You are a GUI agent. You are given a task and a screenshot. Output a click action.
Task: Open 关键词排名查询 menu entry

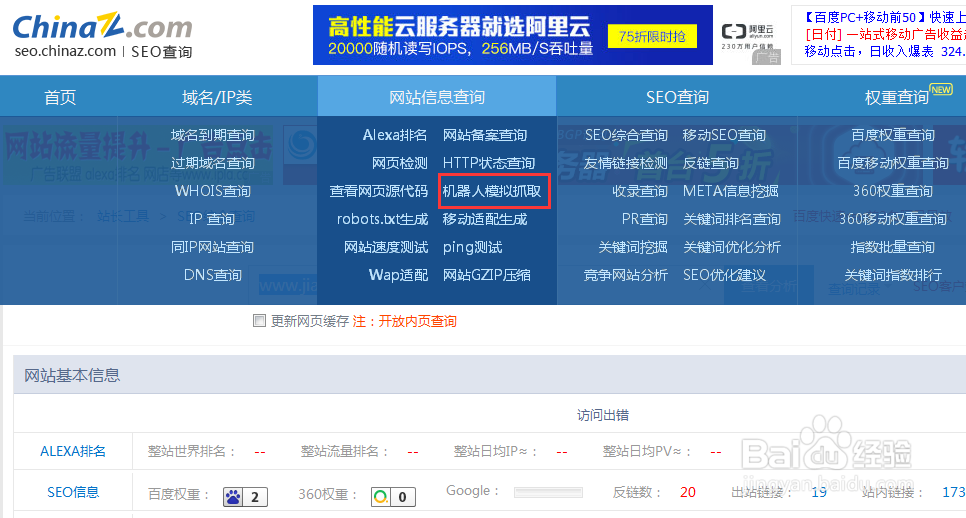(x=731, y=219)
